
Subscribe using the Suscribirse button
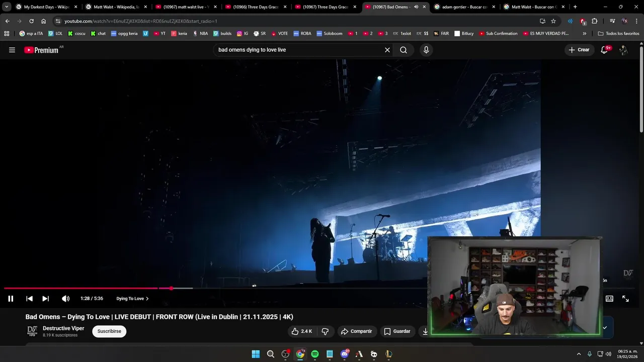(109, 331)
